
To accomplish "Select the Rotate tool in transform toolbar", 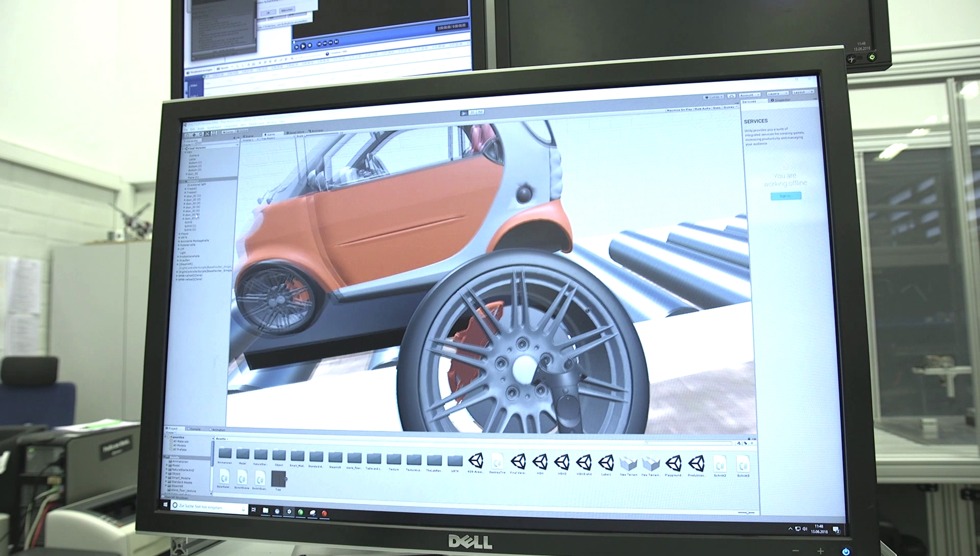I will tap(201, 135).
